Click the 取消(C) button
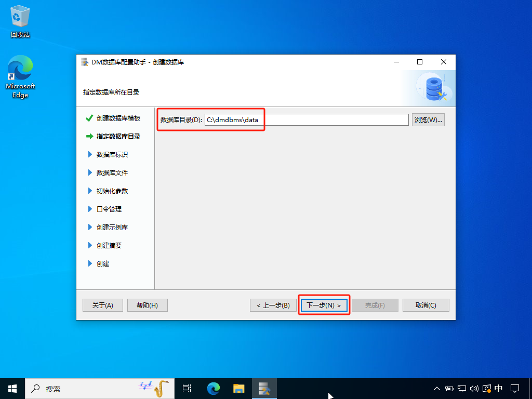The image size is (532, 399). pyautogui.click(x=426, y=305)
